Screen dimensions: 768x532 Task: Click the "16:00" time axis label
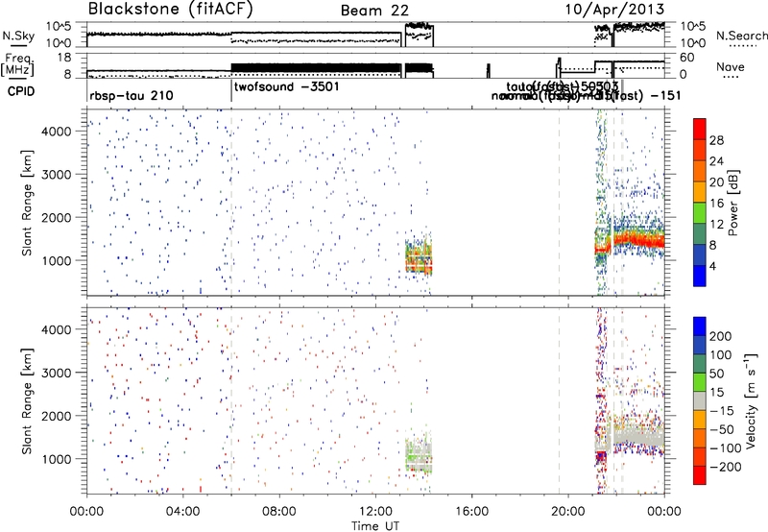(471, 512)
